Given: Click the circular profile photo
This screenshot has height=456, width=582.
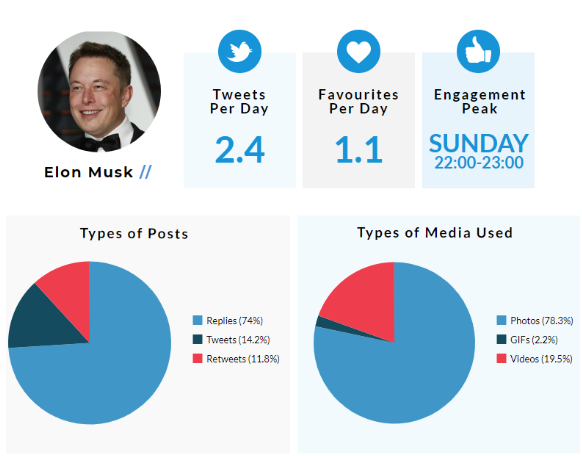Looking at the screenshot, I should click(99, 92).
